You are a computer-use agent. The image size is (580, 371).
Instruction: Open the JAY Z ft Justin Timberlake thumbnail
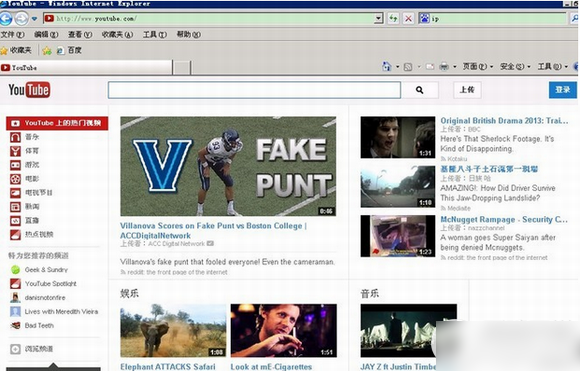click(409, 331)
